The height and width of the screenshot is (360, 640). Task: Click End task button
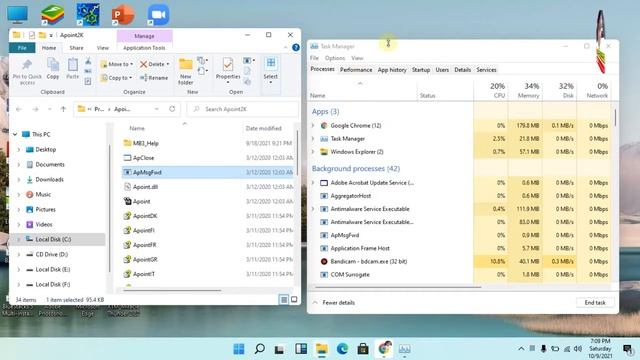pos(595,302)
